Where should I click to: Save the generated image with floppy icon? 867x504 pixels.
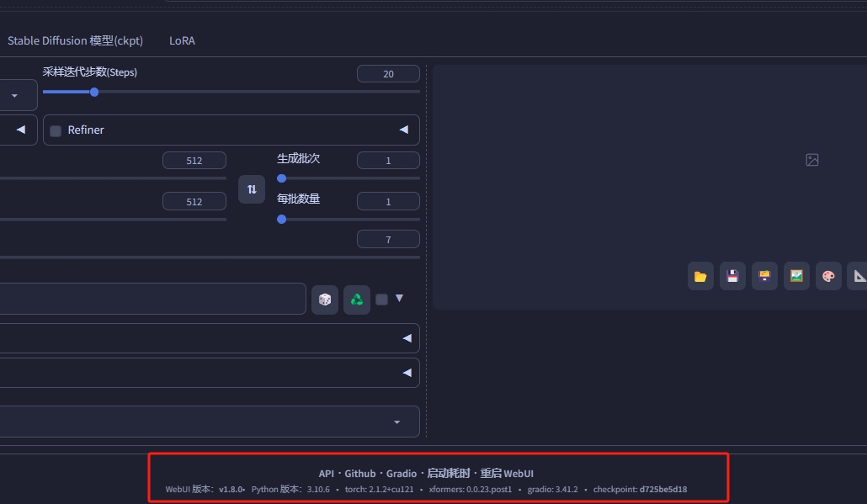tap(732, 275)
